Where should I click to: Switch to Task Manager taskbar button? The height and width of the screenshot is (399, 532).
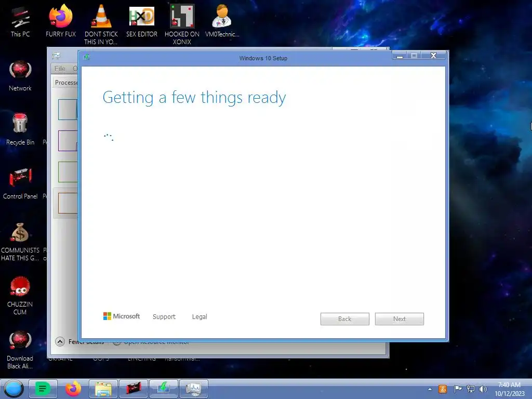193,389
